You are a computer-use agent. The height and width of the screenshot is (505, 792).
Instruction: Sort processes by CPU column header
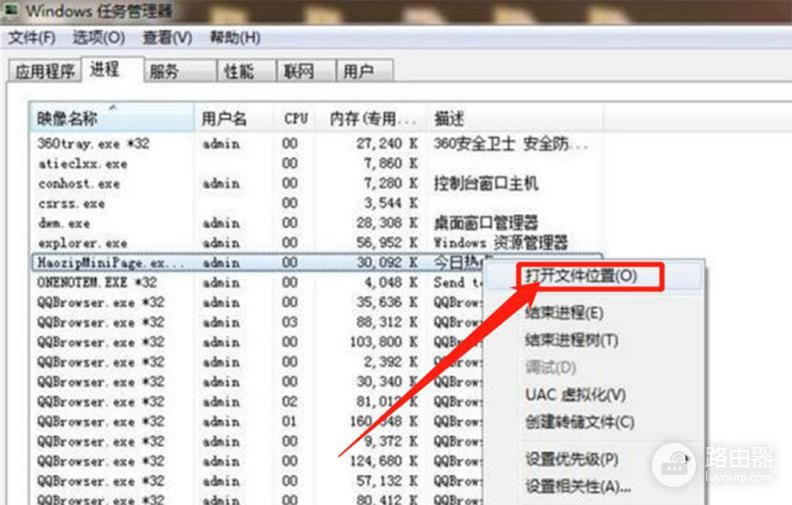(296, 118)
